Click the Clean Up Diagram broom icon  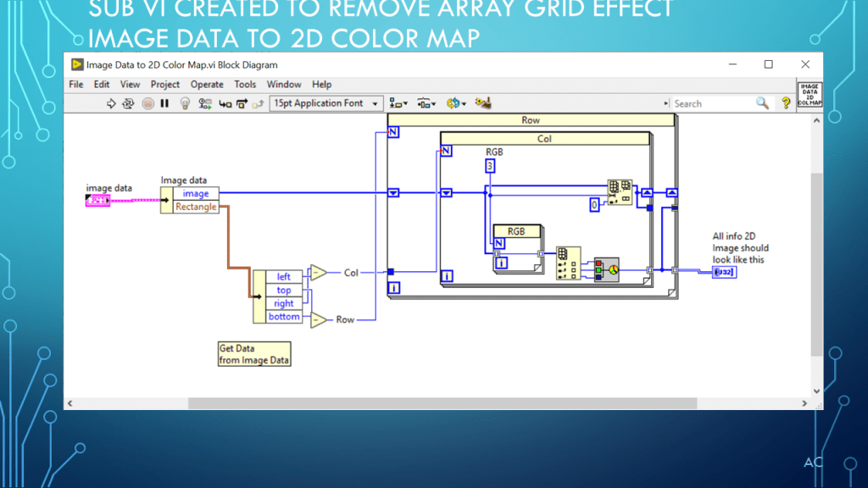(x=484, y=103)
